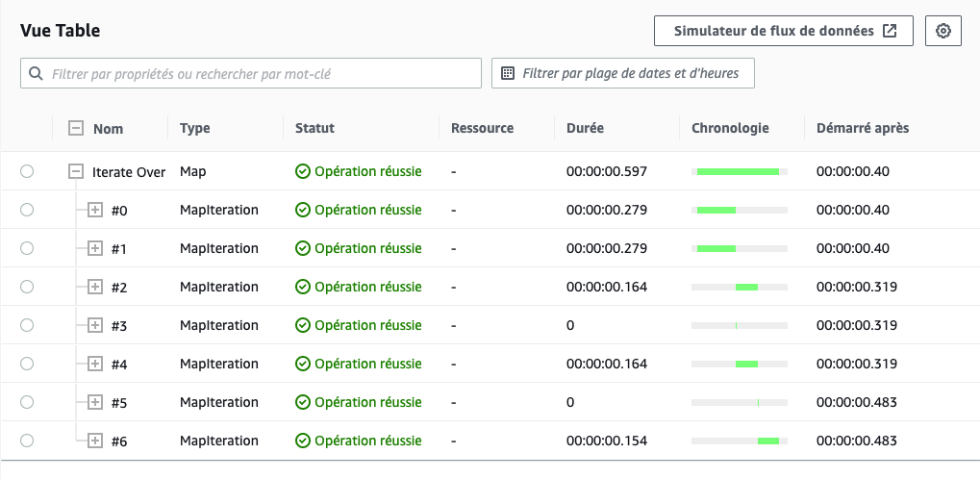
Task: Open Simulateur de flux de données
Action: 784,32
